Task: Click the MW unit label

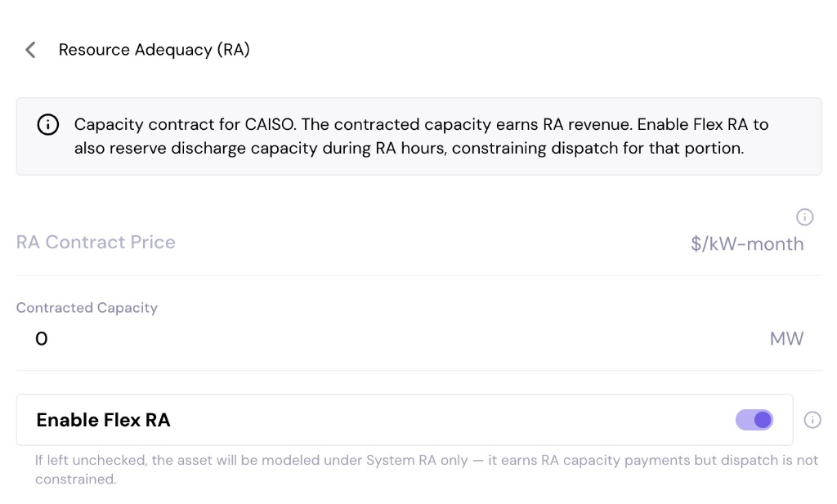Action: [786, 338]
